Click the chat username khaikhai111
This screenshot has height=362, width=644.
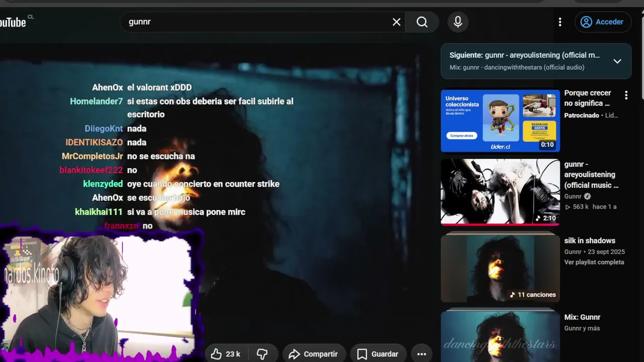click(x=99, y=212)
